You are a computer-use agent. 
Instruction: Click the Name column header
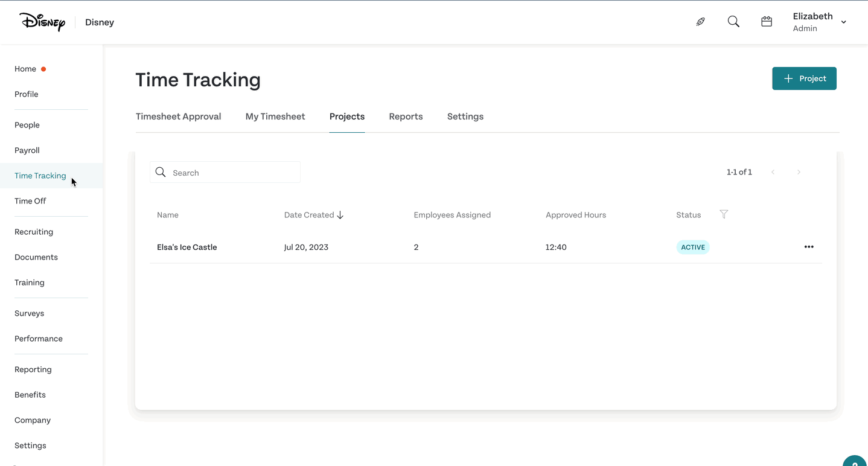coord(168,215)
